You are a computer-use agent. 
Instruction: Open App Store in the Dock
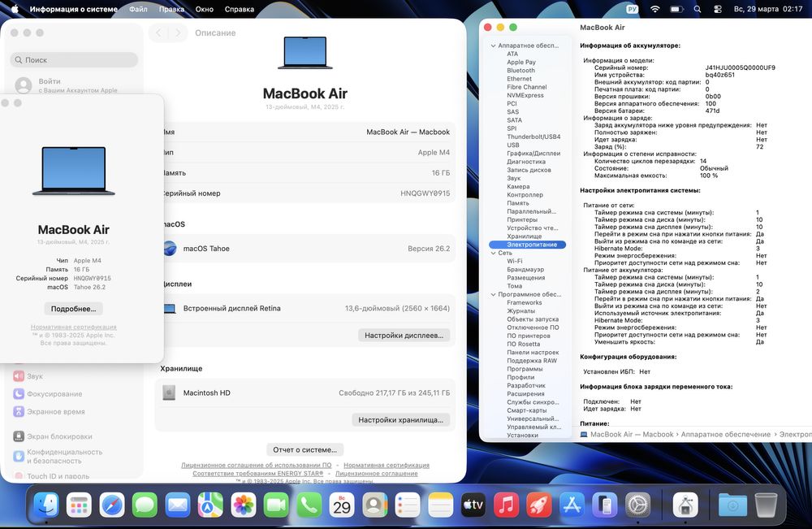pyautogui.click(x=572, y=505)
